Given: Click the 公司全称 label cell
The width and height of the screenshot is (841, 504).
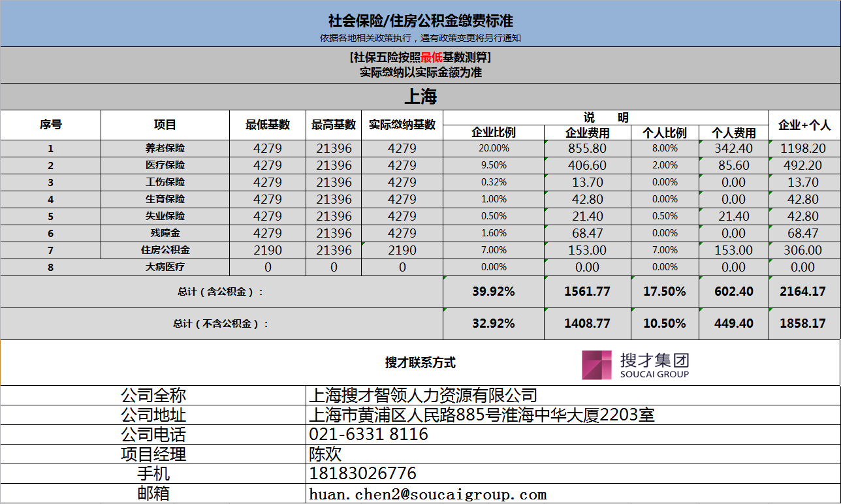Looking at the screenshot, I should pos(153,396).
